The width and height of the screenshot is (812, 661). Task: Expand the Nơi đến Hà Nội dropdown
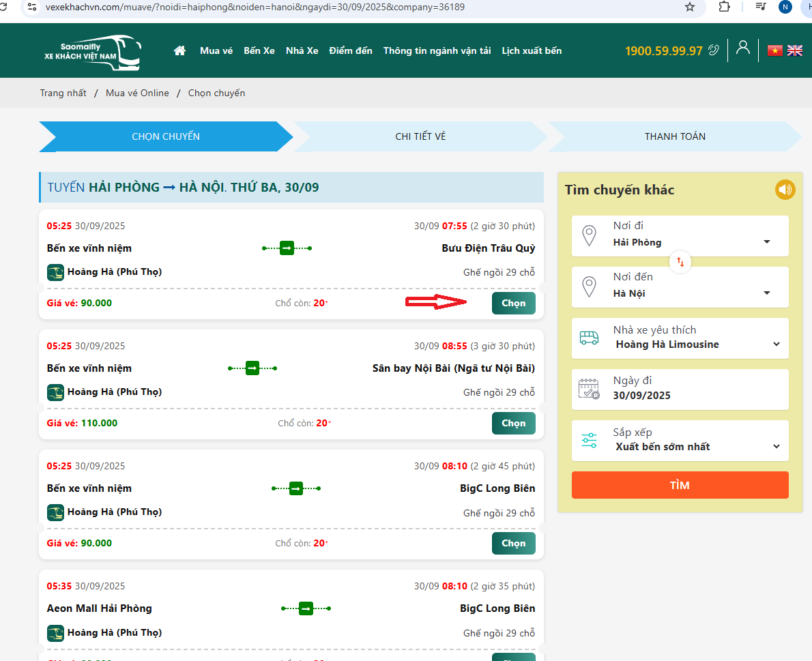766,293
